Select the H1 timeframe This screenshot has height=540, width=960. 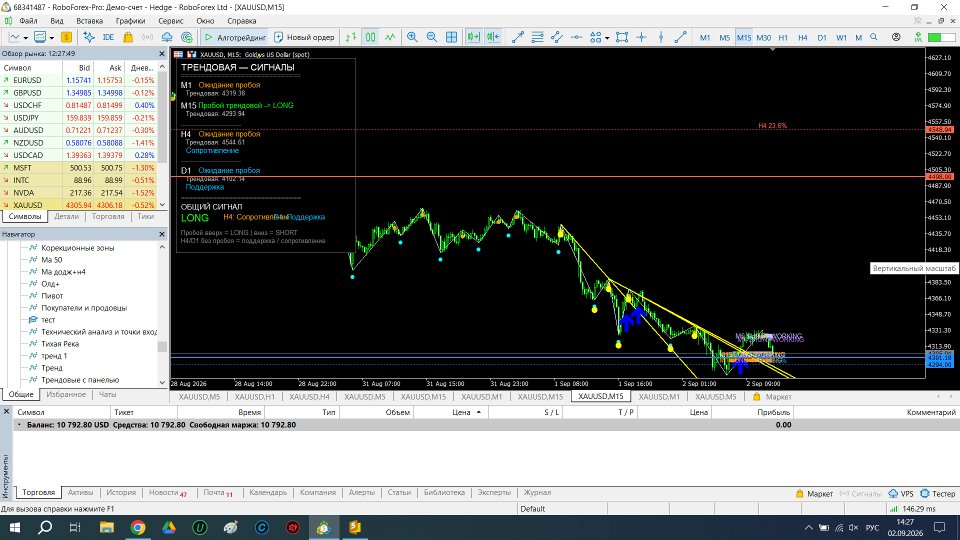click(783, 37)
